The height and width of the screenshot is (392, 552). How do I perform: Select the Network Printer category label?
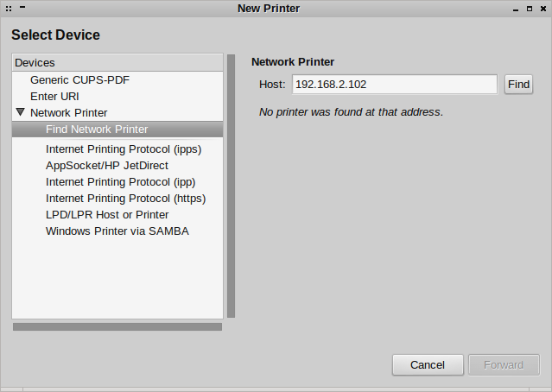pyautogui.click(x=69, y=112)
